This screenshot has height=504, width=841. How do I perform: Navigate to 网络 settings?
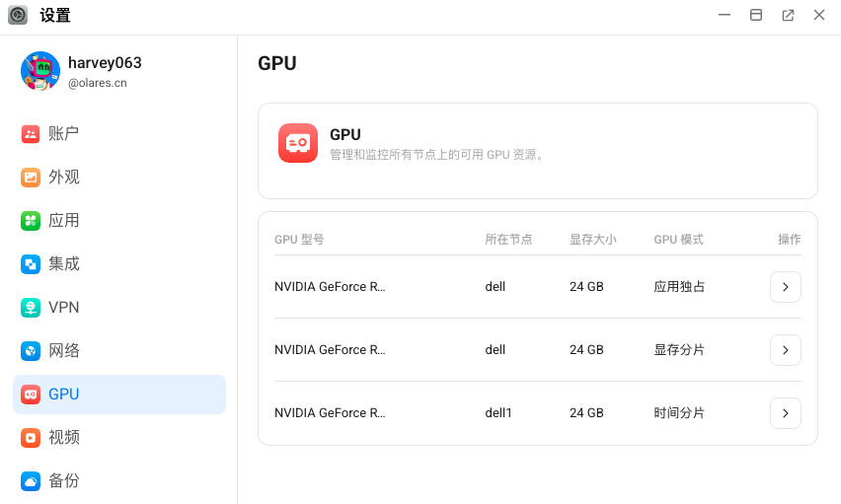tap(119, 351)
